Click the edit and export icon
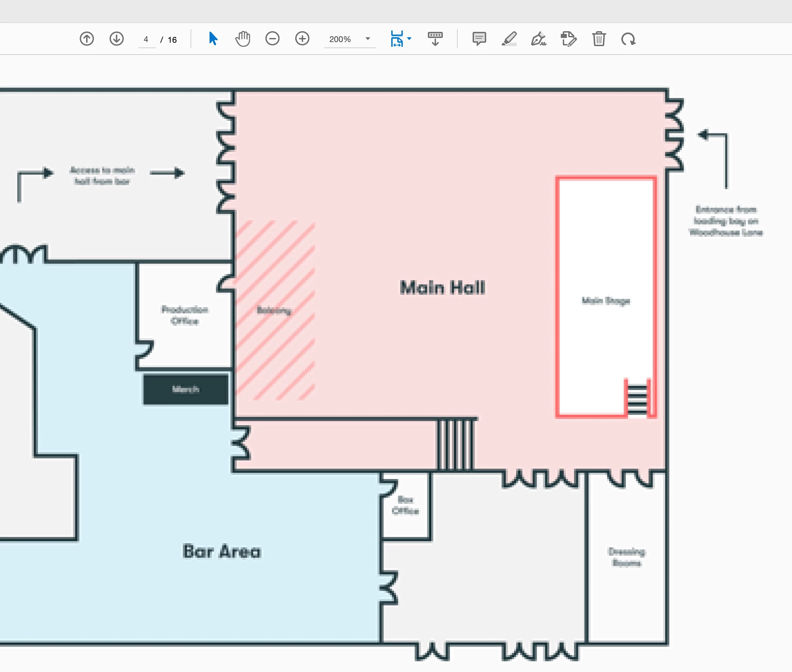The height and width of the screenshot is (672, 792). [x=569, y=39]
